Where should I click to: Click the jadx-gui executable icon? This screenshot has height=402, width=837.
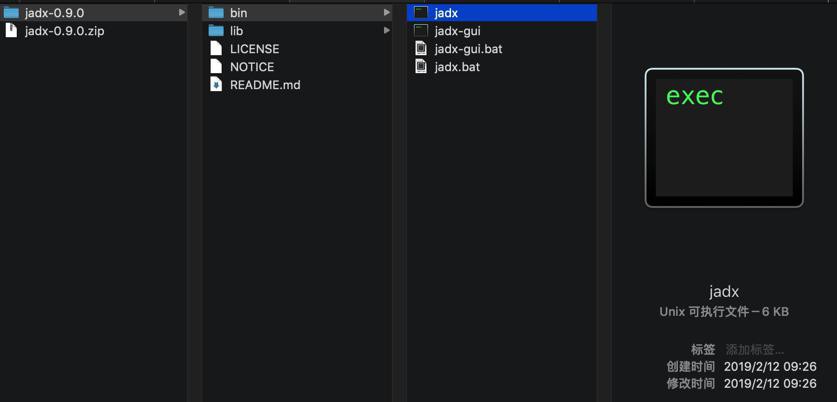coord(421,31)
